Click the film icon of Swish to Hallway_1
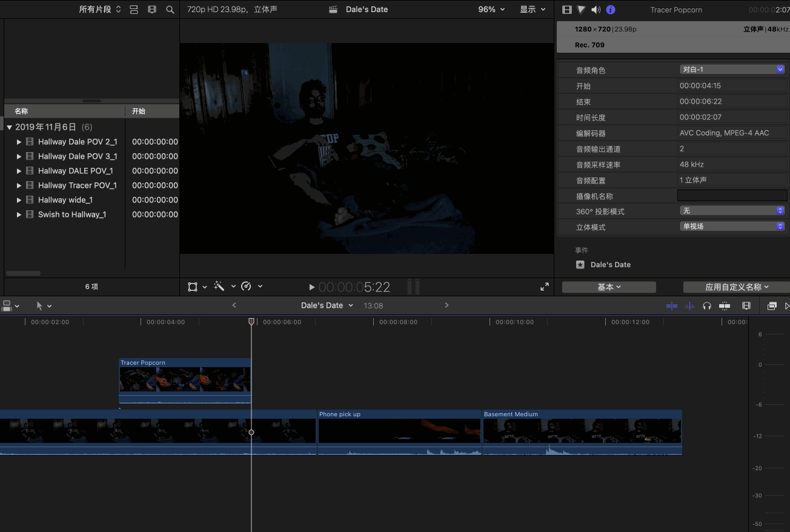Screen dimensions: 790x532 30,214
